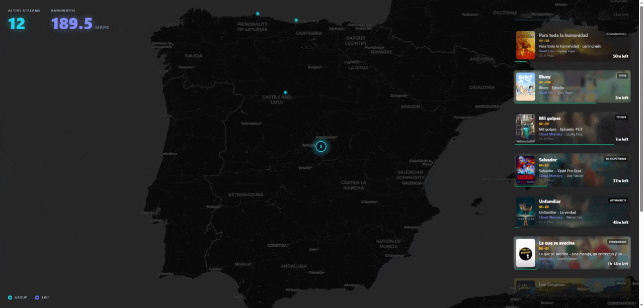Click 'Mil golpes - Episodio #2.1' text

coord(560,129)
